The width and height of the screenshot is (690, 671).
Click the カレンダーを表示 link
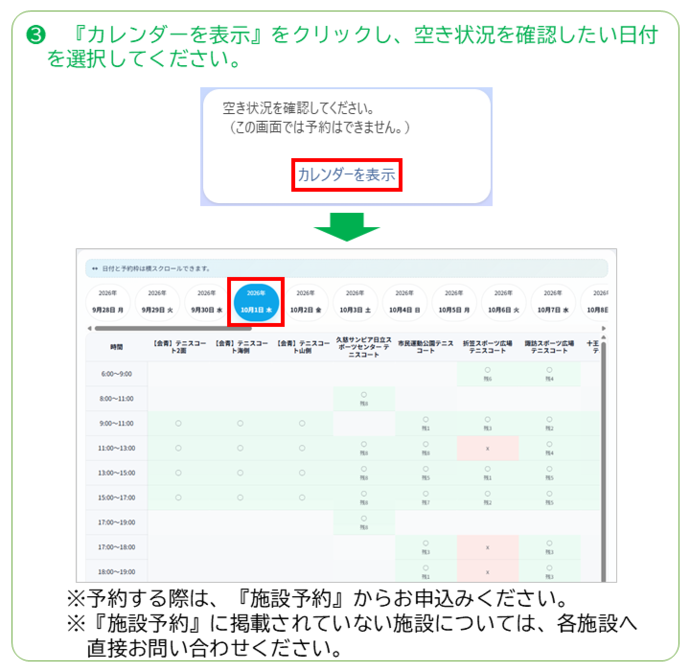(347, 175)
